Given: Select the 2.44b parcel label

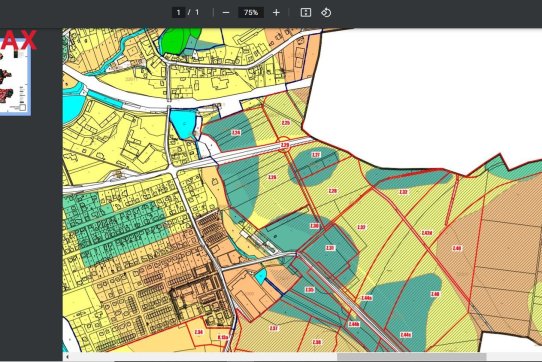Looking at the screenshot, I should tap(354, 324).
